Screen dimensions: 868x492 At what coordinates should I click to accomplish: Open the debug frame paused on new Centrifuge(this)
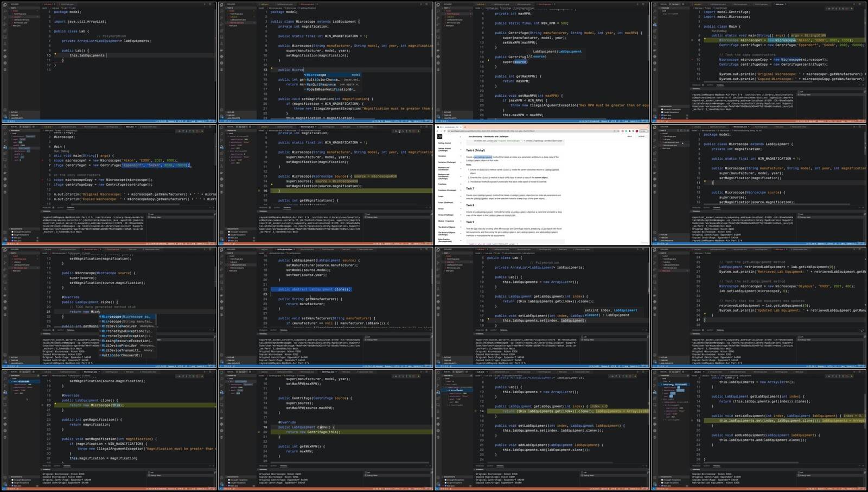(326, 430)
